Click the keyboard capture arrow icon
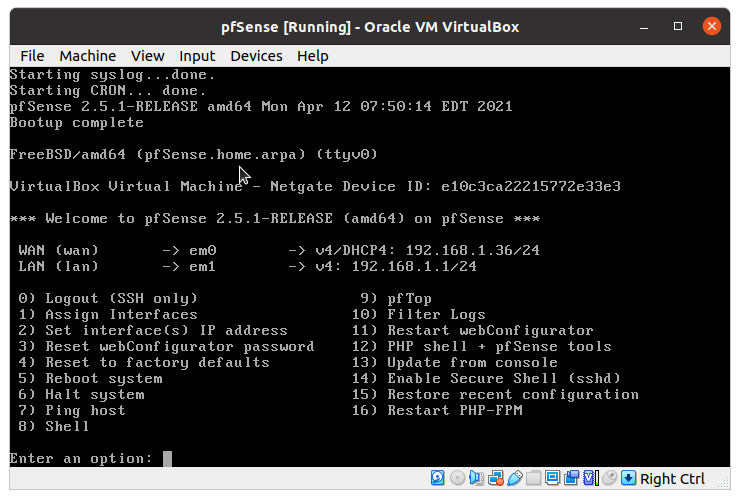 pos(628,478)
